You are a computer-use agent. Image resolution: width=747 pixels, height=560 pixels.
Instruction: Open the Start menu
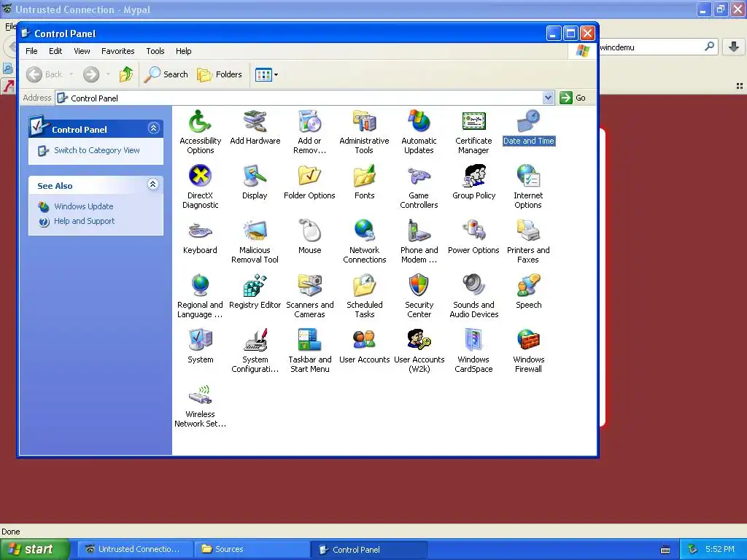pyautogui.click(x=34, y=549)
